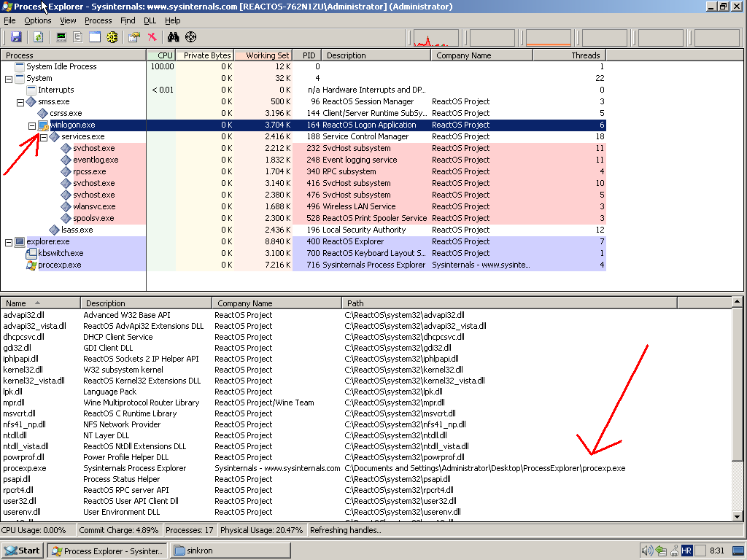Open the Help menu
Image resolution: width=747 pixels, height=560 pixels.
pos(172,20)
